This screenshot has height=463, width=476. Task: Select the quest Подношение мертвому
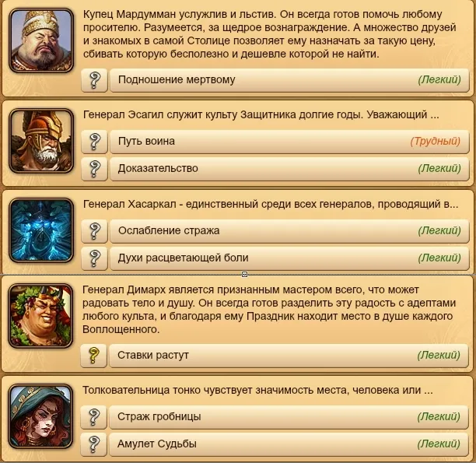289,80
